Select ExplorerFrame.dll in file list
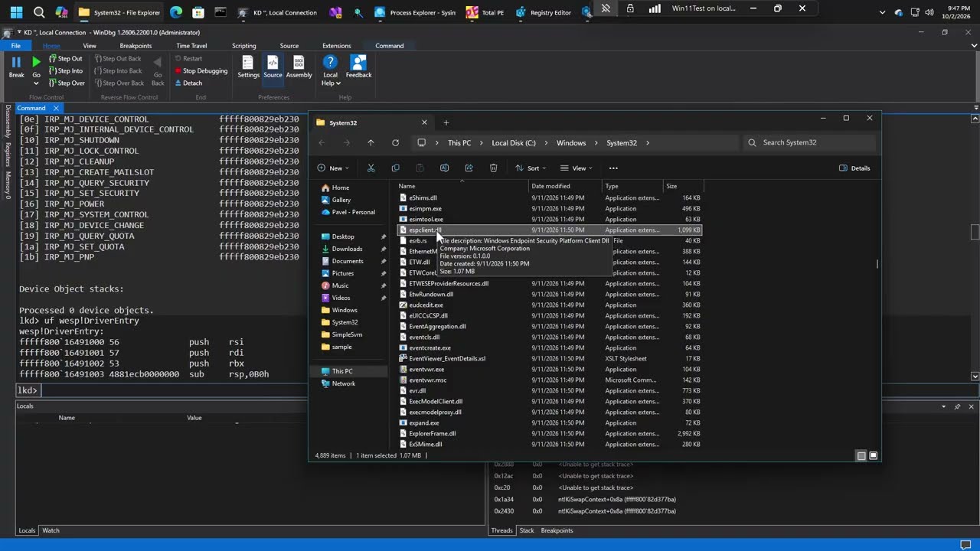The image size is (980, 551). (x=432, y=433)
